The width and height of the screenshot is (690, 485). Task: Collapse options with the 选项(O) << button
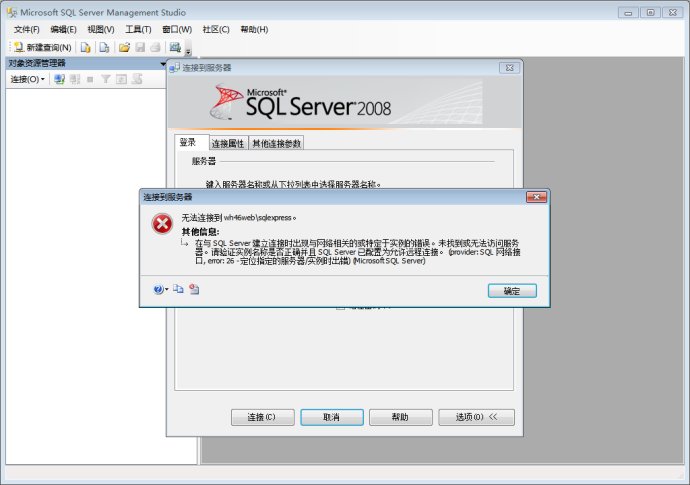tap(478, 417)
